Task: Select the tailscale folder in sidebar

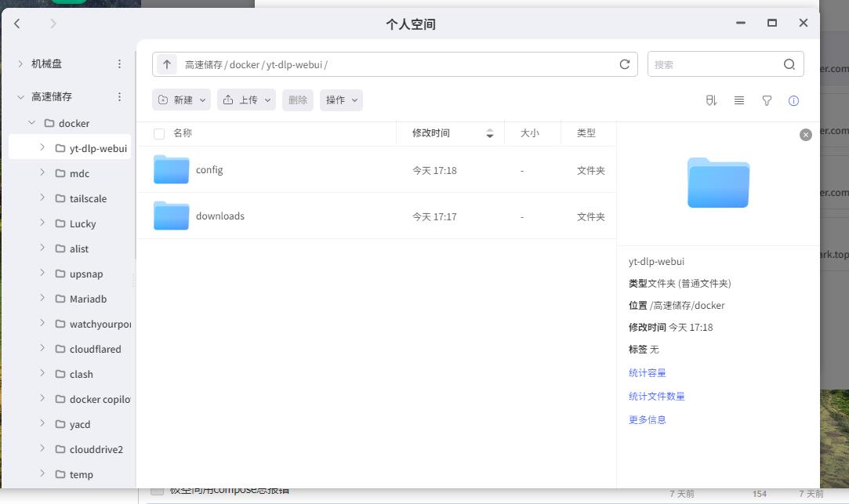Action: pos(88,198)
